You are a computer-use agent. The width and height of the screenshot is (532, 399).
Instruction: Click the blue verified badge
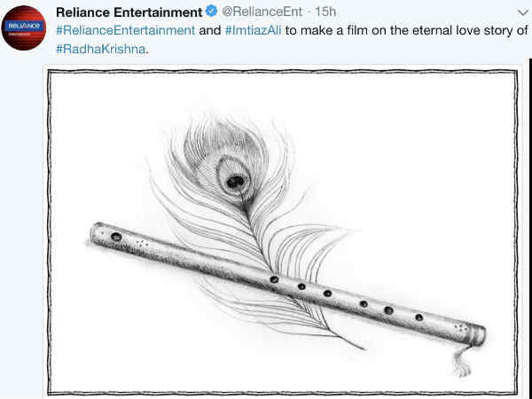point(212,12)
